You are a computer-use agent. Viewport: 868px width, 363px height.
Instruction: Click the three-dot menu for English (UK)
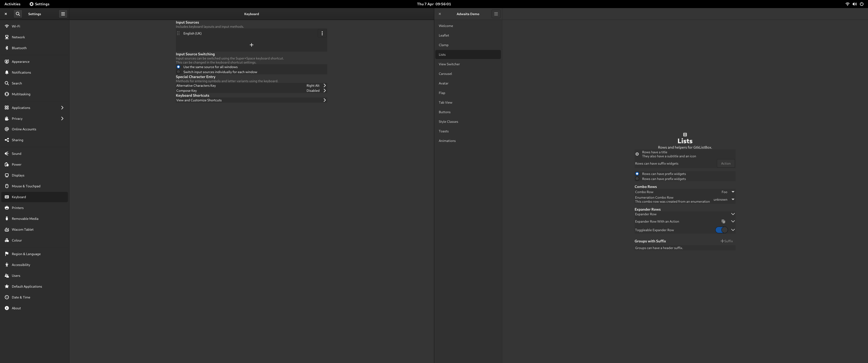322,33
